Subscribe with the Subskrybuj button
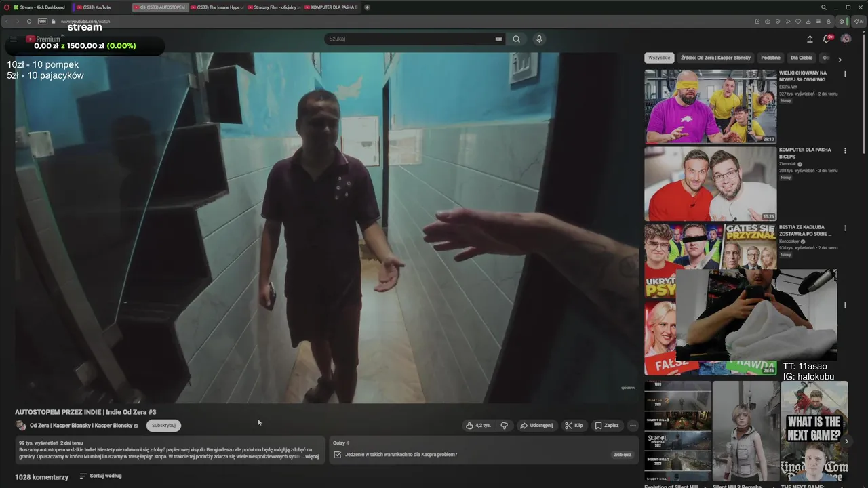This screenshot has width=868, height=488. (x=163, y=426)
